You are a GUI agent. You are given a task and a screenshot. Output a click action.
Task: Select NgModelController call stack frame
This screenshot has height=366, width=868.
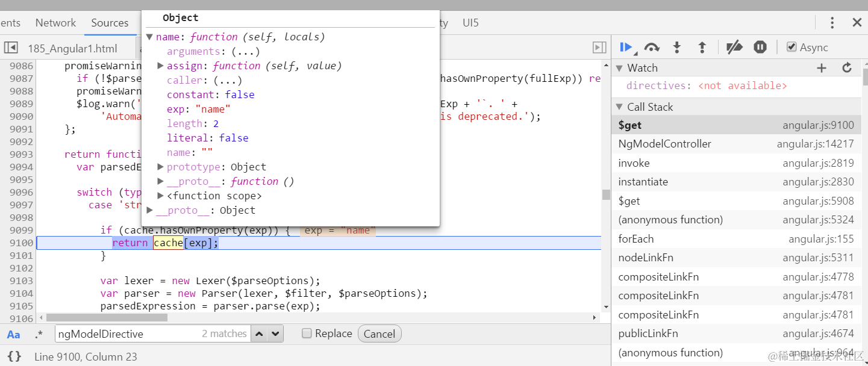736,144
